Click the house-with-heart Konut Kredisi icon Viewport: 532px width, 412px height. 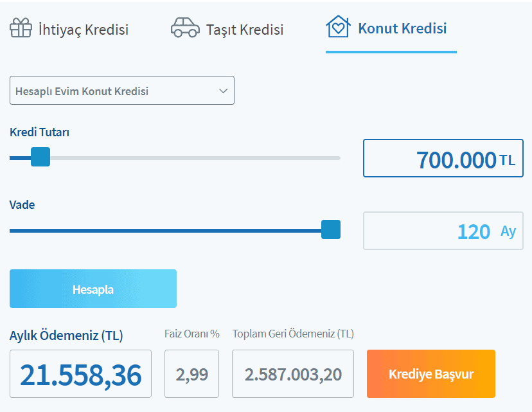click(338, 28)
